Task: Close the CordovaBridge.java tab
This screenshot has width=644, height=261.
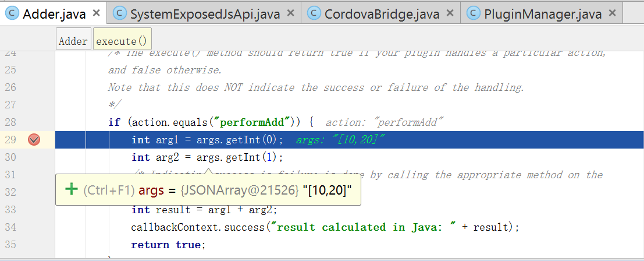Action: pos(450,13)
